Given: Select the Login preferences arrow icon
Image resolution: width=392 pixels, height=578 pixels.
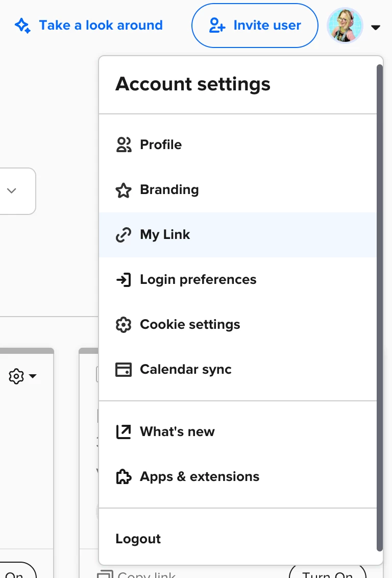Looking at the screenshot, I should coord(124,279).
